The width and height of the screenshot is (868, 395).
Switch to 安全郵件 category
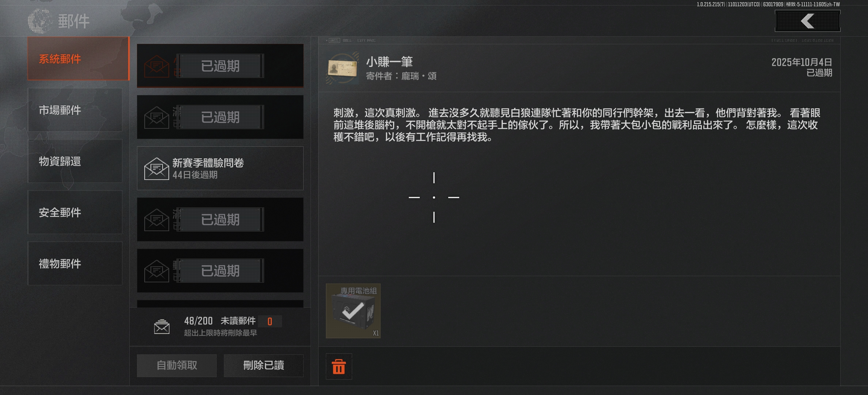coord(75,212)
